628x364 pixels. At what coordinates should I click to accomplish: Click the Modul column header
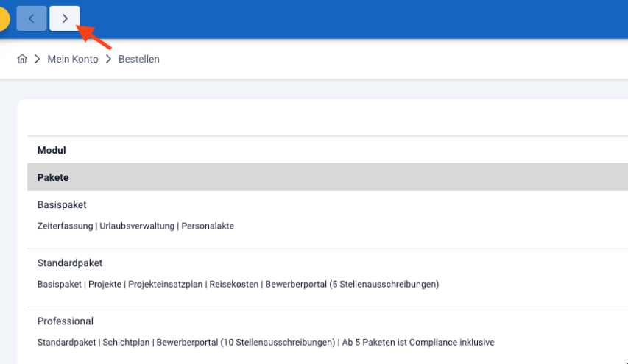click(52, 151)
